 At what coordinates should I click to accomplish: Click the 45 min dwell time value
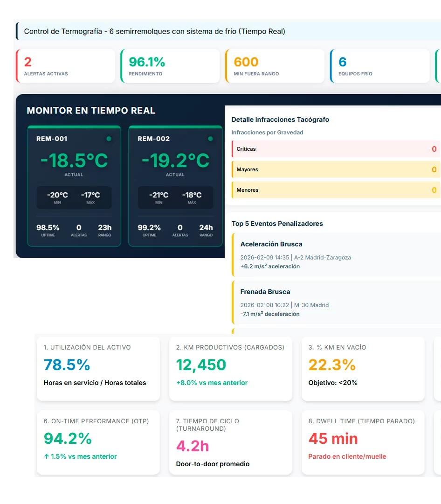pyautogui.click(x=333, y=439)
